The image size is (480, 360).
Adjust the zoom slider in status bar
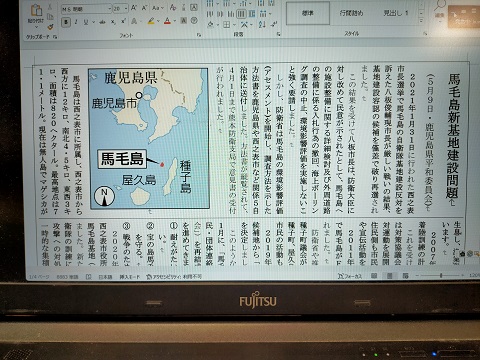(441, 275)
